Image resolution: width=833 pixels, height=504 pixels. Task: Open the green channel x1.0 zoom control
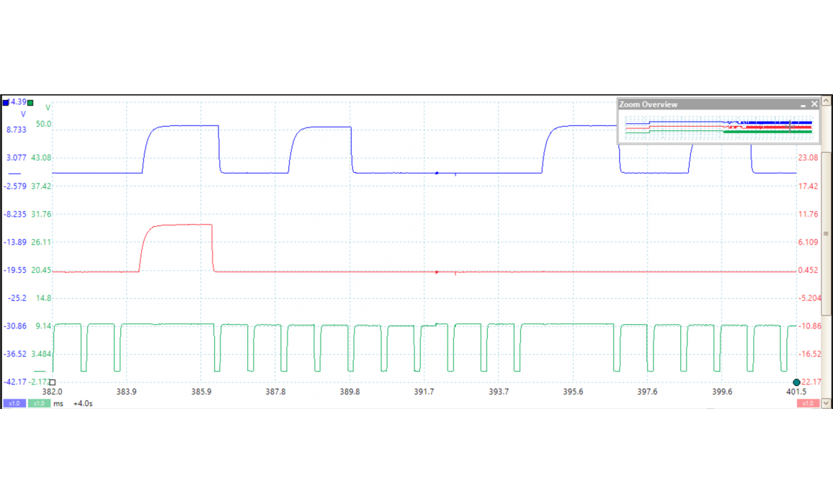point(39,404)
